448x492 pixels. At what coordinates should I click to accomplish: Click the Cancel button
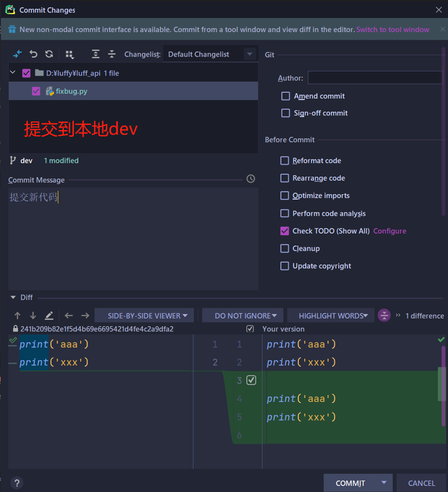(421, 483)
